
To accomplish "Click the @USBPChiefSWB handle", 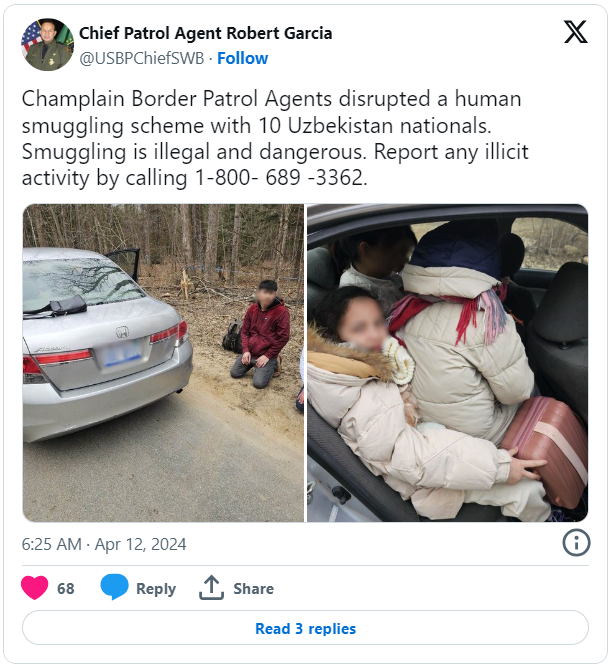I will click(x=142, y=58).
